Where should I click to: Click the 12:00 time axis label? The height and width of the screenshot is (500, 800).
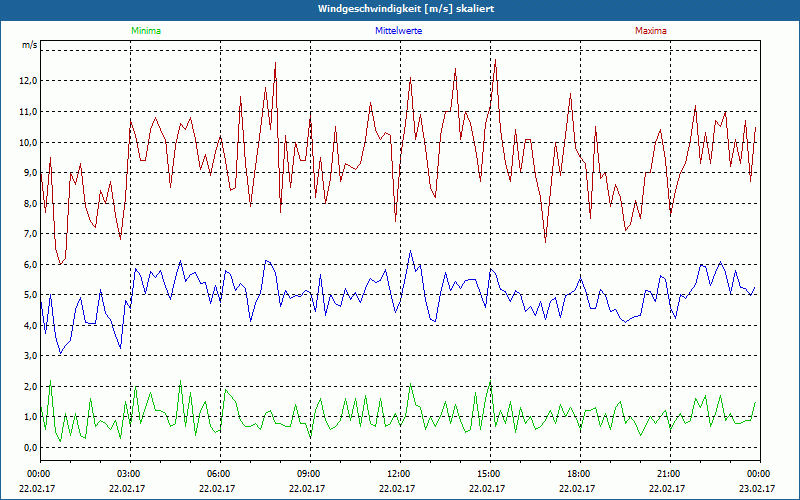pos(398,474)
